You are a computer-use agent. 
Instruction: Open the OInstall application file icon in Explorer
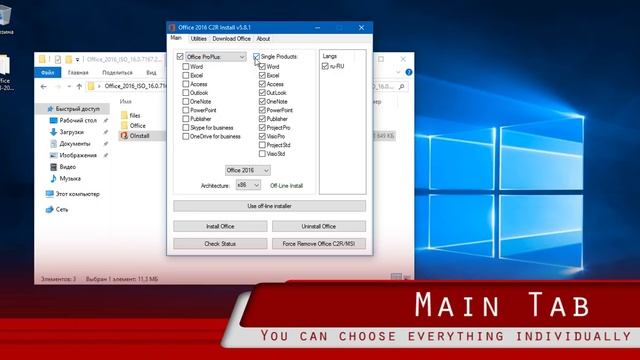pos(124,136)
